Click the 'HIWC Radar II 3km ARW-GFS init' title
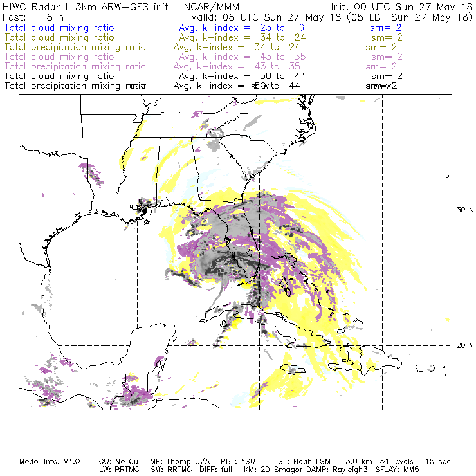 pyautogui.click(x=86, y=7)
